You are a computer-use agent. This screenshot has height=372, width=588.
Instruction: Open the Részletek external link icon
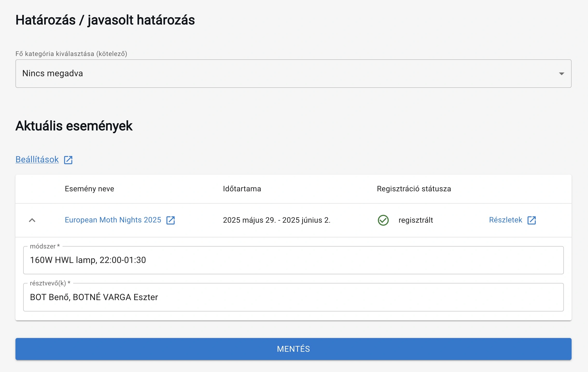(x=532, y=220)
